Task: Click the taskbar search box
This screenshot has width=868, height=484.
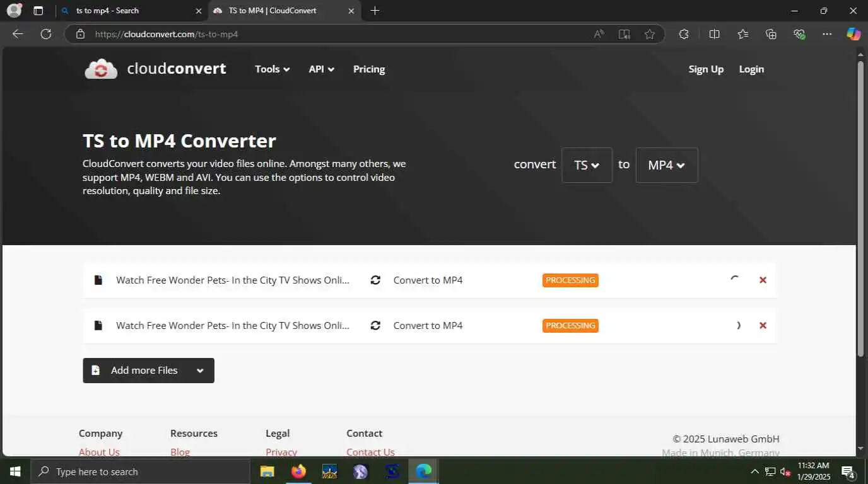Action: 140,471
